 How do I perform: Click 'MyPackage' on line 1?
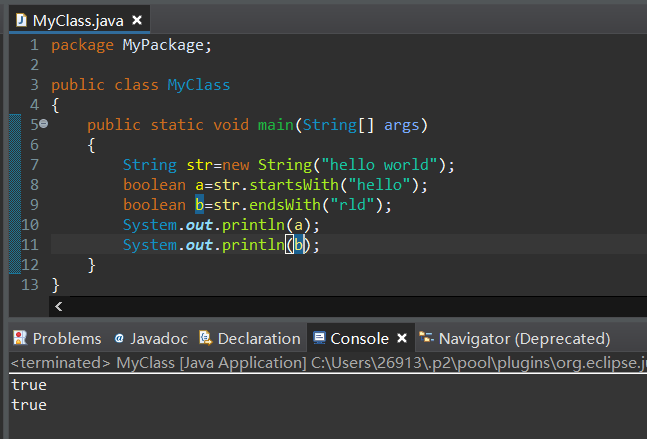coord(163,45)
